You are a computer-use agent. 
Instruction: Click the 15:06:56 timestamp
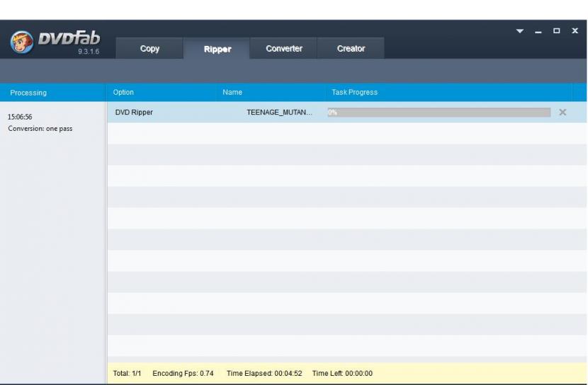pos(20,117)
